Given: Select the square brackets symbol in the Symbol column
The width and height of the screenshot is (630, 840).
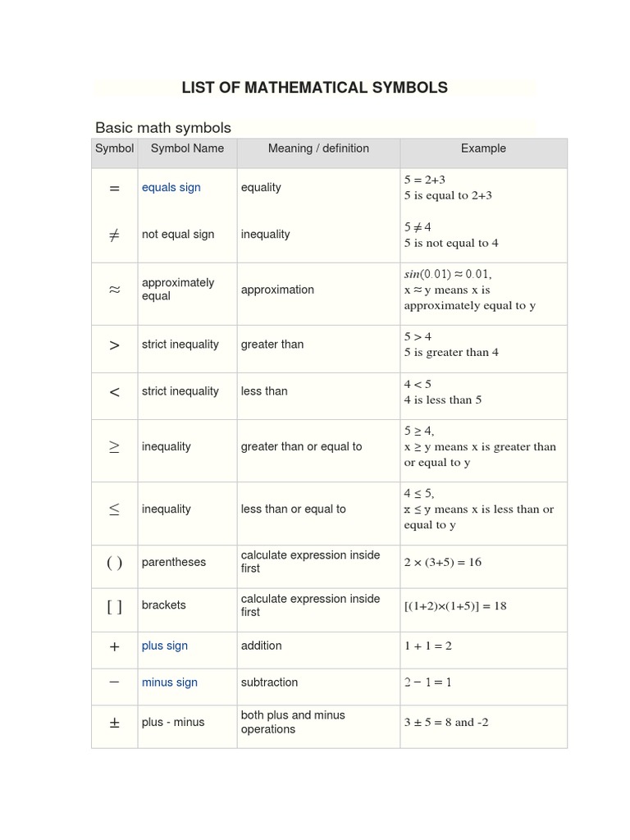Looking at the screenshot, I should 114,606.
